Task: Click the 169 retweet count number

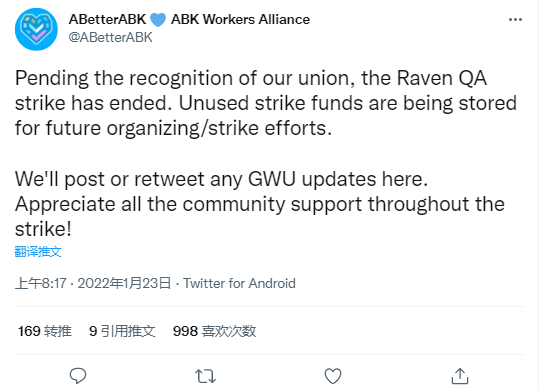Action: point(29,331)
